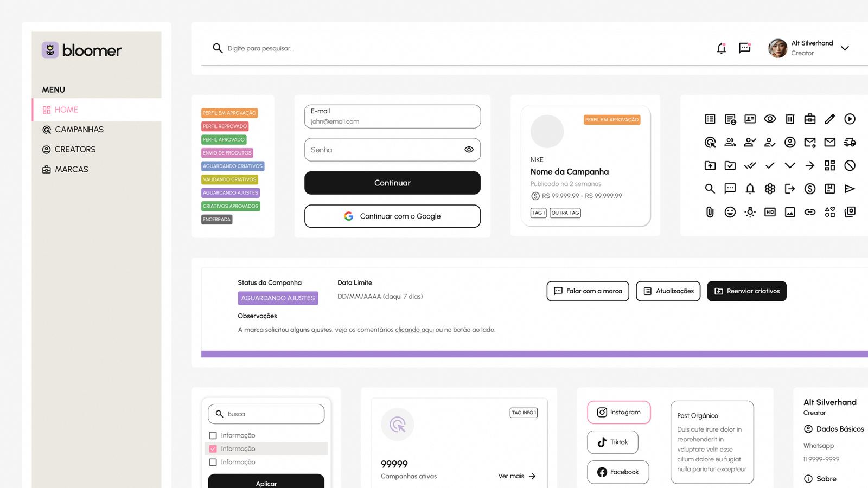Go to HOME in the sidebar menu
Viewport: 868px width, 488px height.
pyautogui.click(x=97, y=110)
